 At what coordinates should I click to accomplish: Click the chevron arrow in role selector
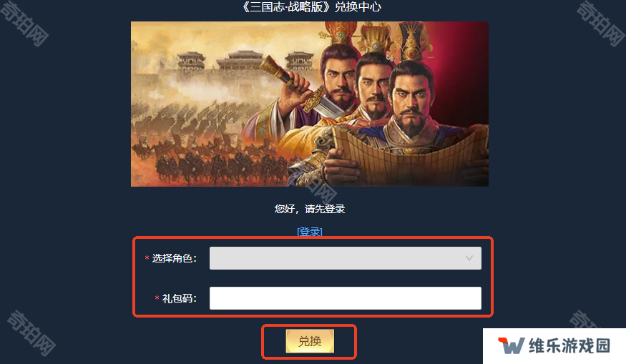(x=469, y=258)
